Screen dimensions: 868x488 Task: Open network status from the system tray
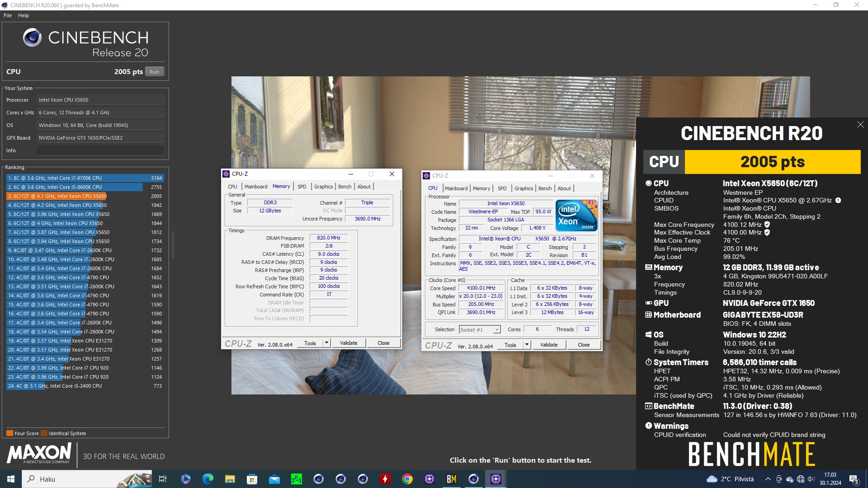tap(801, 479)
